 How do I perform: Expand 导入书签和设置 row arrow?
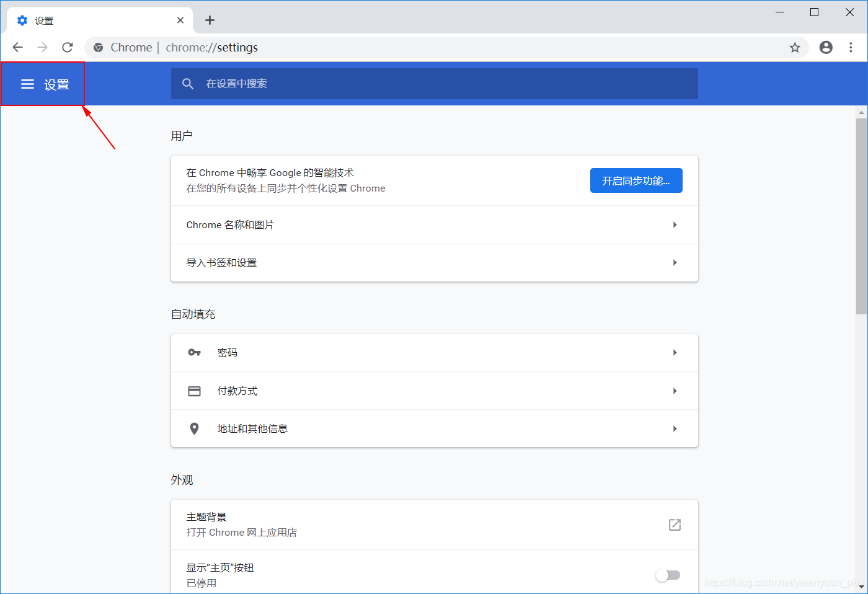pyautogui.click(x=675, y=262)
